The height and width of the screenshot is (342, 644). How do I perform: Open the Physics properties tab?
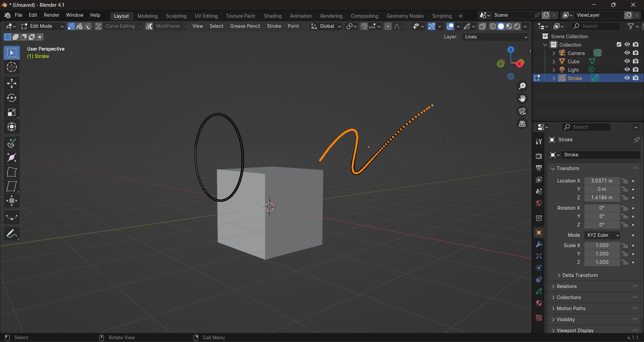(x=539, y=268)
